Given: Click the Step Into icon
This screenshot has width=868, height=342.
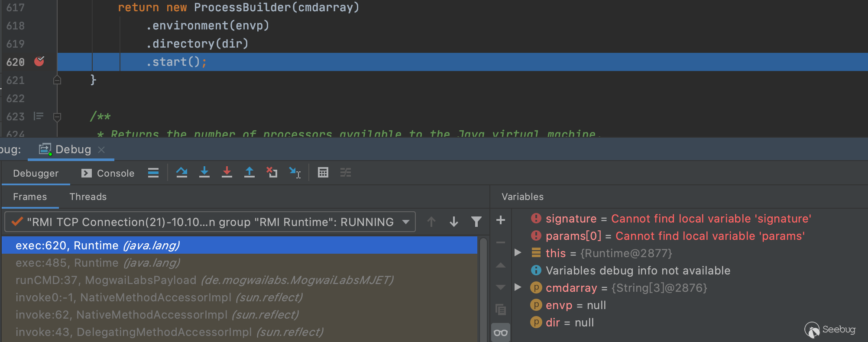Looking at the screenshot, I should (204, 173).
